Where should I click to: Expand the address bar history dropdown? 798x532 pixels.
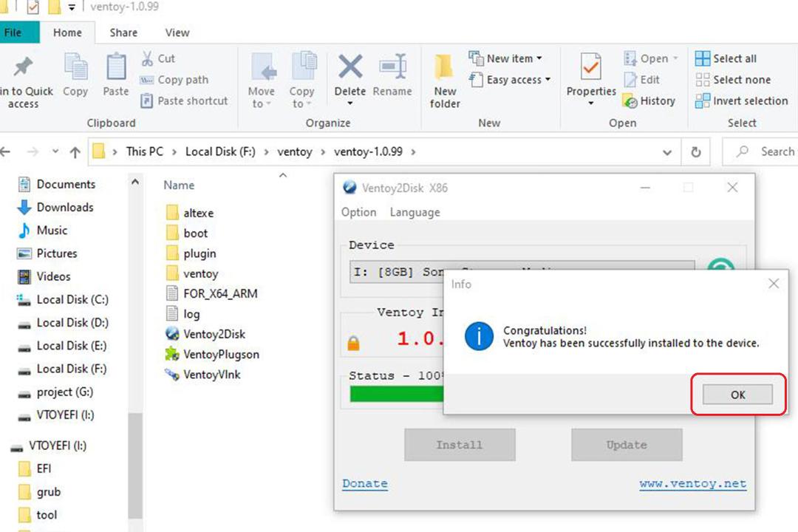[666, 152]
